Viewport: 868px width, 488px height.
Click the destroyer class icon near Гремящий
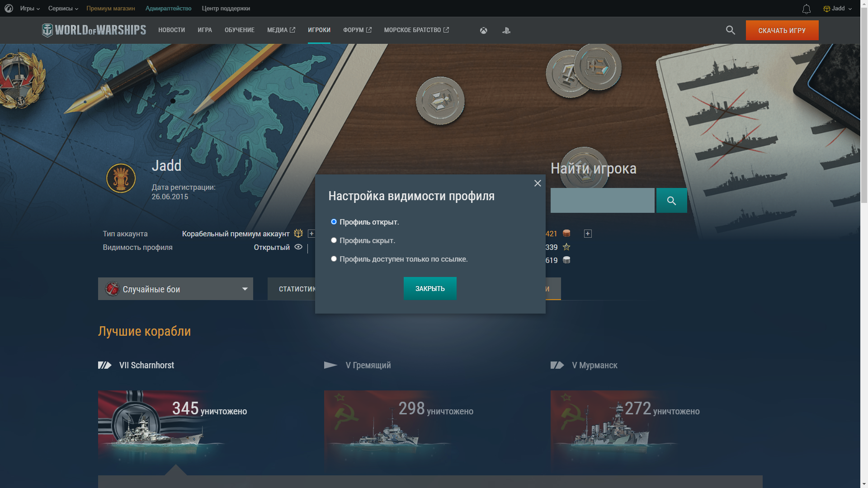(x=331, y=365)
